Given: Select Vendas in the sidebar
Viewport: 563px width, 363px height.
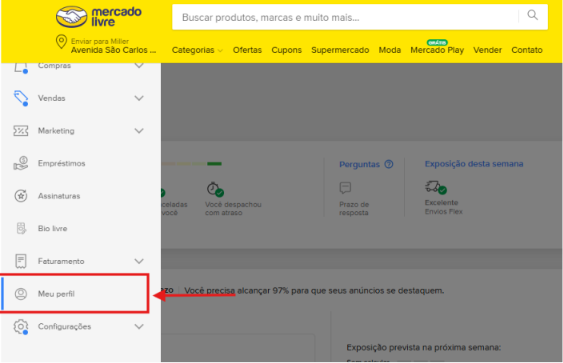Looking at the screenshot, I should click(x=52, y=98).
